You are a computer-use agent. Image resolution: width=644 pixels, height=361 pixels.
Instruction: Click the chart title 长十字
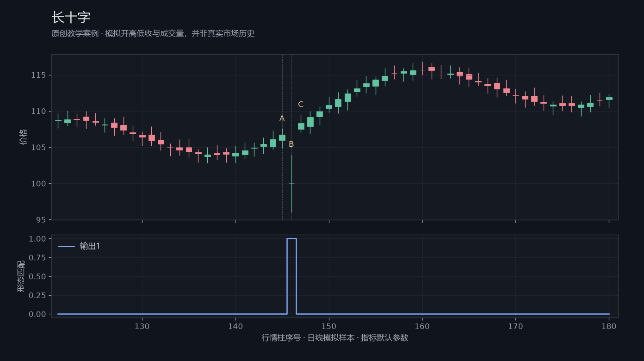pos(71,18)
